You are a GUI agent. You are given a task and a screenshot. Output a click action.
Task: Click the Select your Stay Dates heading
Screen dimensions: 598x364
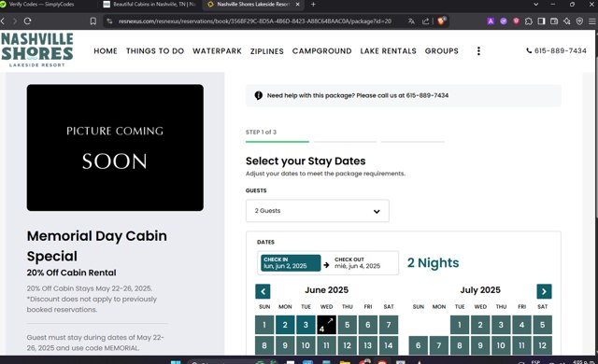306,161
